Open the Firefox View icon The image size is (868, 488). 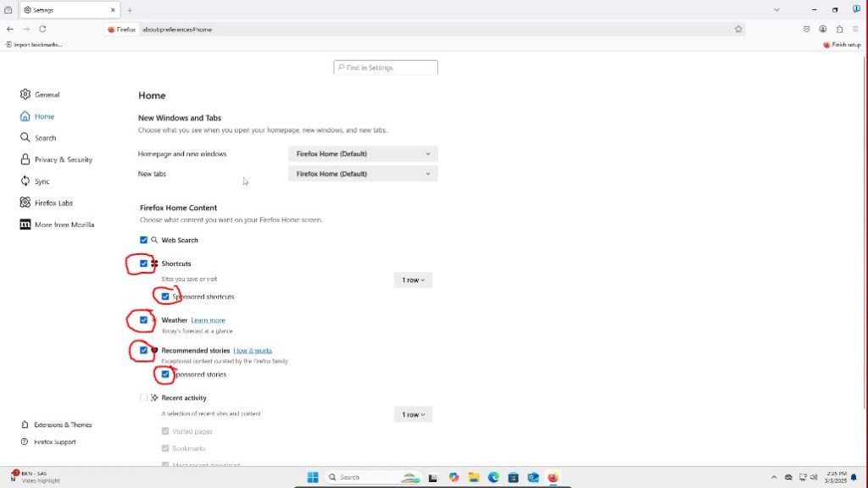click(x=8, y=10)
